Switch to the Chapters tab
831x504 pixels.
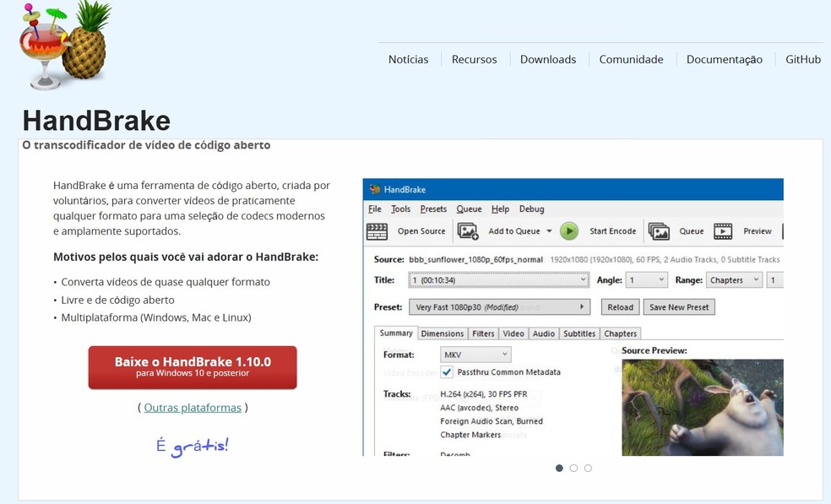tap(620, 333)
